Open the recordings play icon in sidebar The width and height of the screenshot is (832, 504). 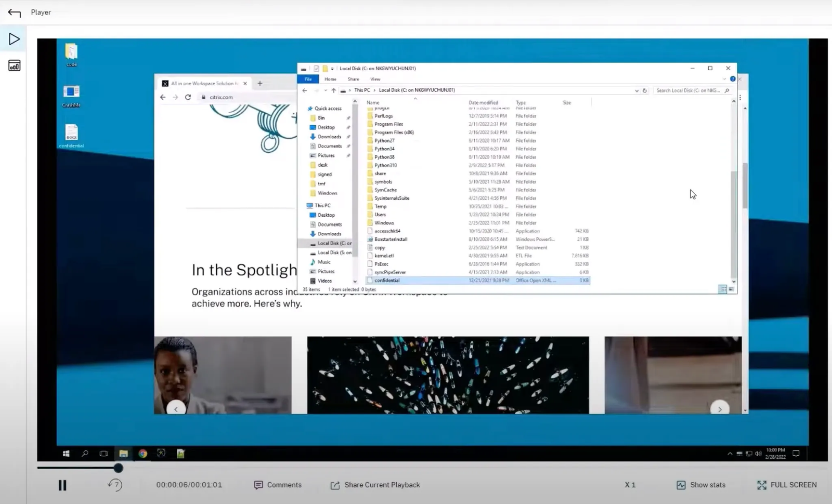click(14, 39)
